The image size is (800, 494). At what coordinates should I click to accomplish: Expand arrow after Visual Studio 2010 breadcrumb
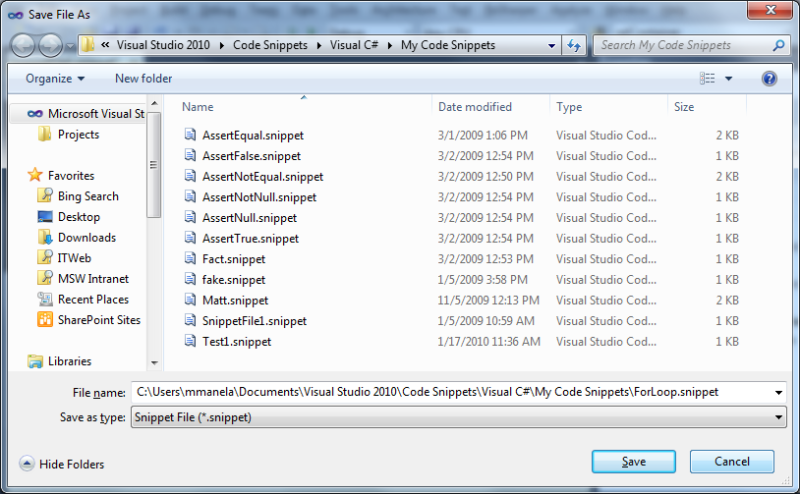(x=221, y=45)
